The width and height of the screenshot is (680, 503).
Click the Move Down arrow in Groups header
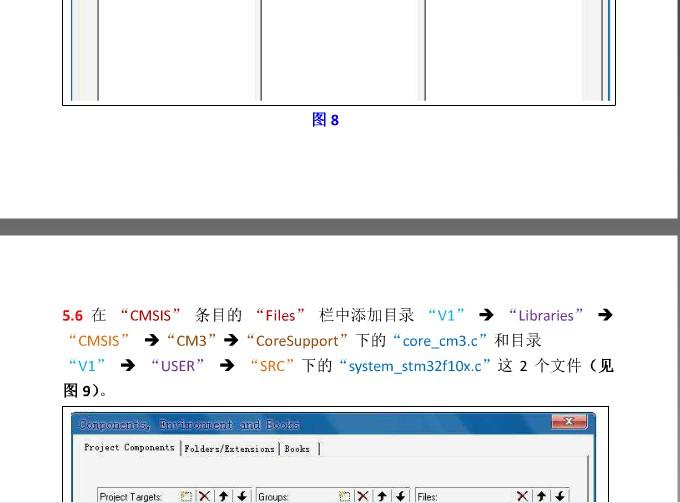(x=401, y=496)
